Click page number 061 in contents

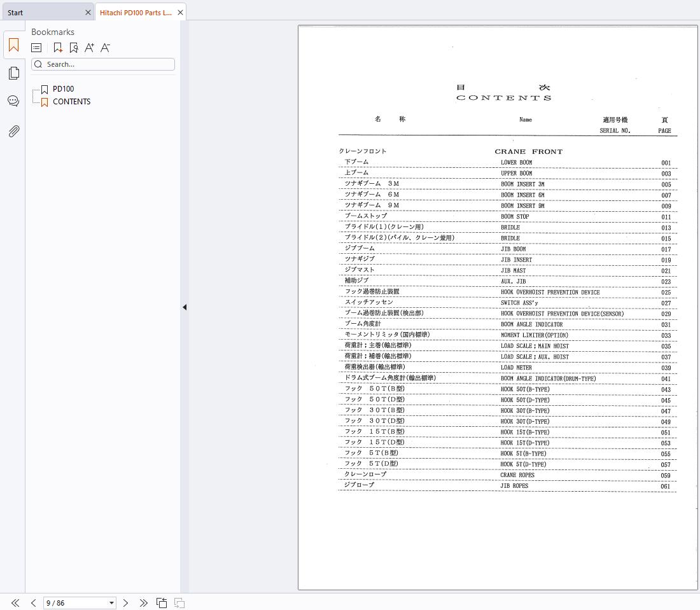click(x=665, y=487)
